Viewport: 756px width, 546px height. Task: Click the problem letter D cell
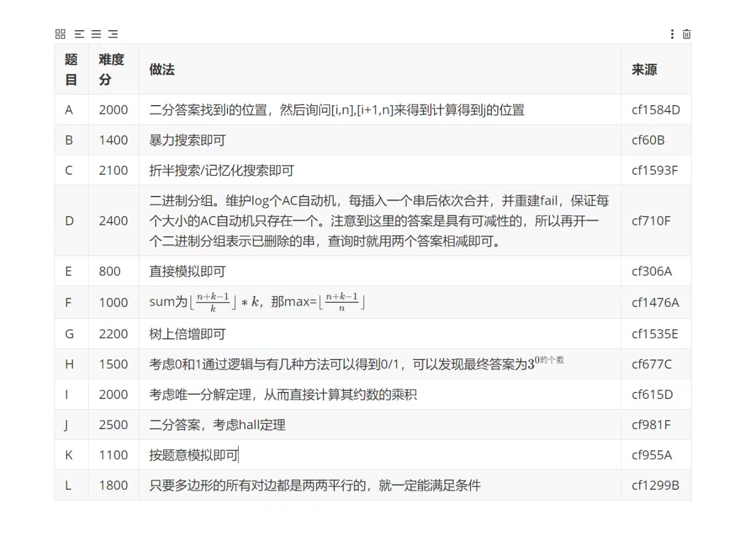(x=71, y=221)
